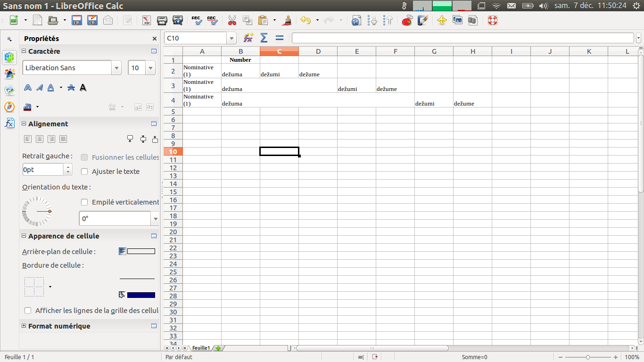Select the Clone Formatting paintbrush
This screenshot has width=644, height=362.
click(x=286, y=20)
